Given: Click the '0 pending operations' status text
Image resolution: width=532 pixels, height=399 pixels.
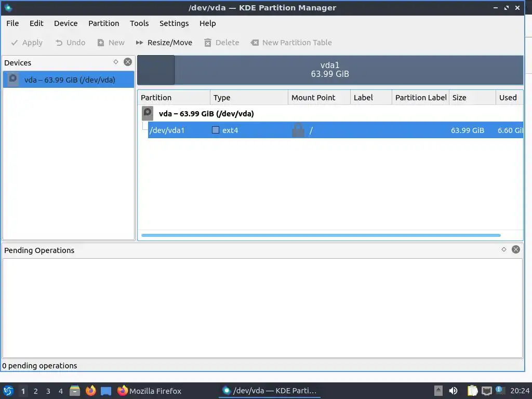Looking at the screenshot, I should tap(39, 366).
